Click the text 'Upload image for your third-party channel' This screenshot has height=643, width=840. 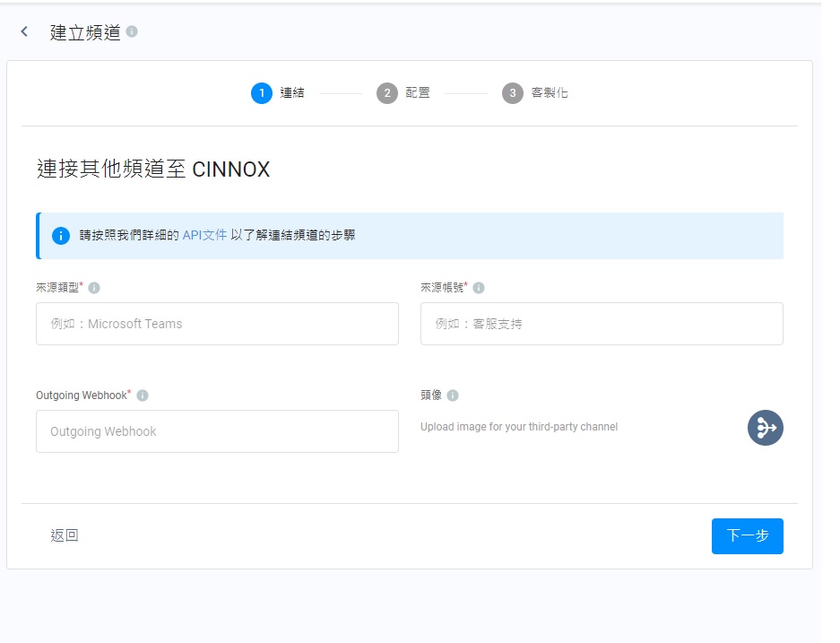point(518,427)
